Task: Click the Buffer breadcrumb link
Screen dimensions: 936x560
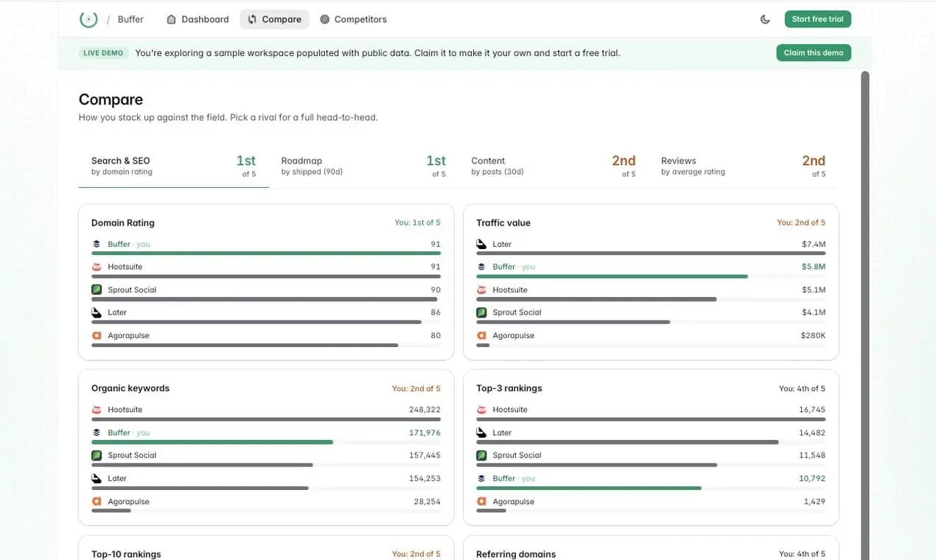Action: coord(130,19)
